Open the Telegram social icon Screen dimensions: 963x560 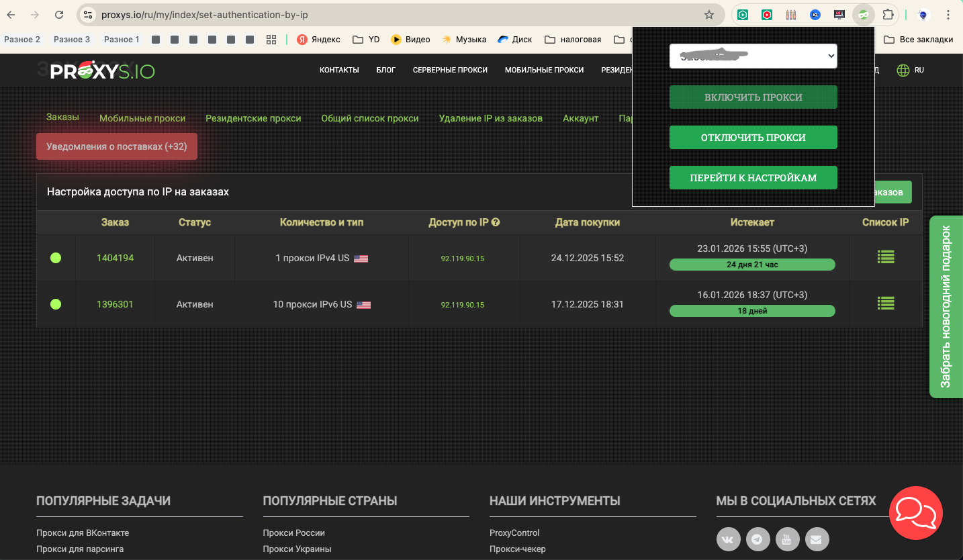point(758,539)
